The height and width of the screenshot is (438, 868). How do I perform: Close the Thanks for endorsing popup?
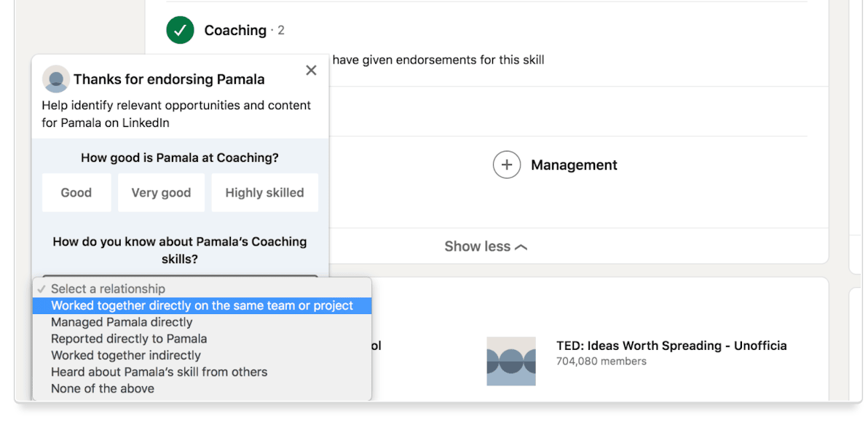(311, 70)
